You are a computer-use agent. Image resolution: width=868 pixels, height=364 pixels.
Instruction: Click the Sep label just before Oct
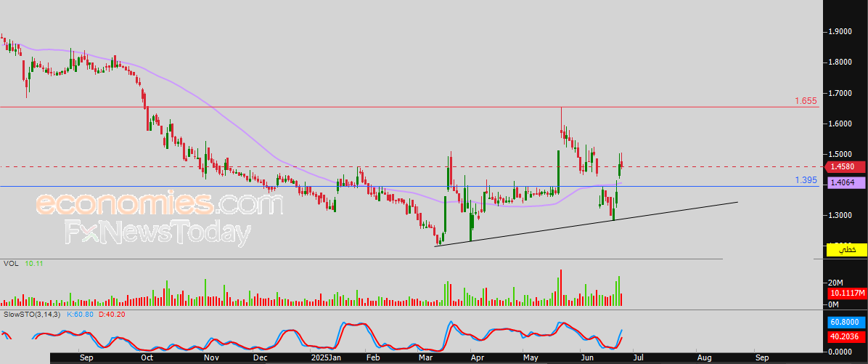[86, 358]
